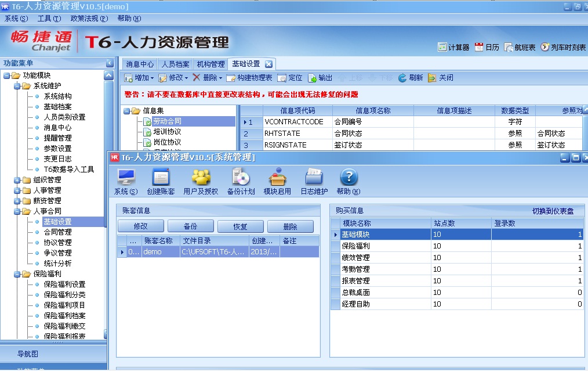The width and height of the screenshot is (588, 371).
Task: Click the 定位 locate icon
Action: pos(282,78)
